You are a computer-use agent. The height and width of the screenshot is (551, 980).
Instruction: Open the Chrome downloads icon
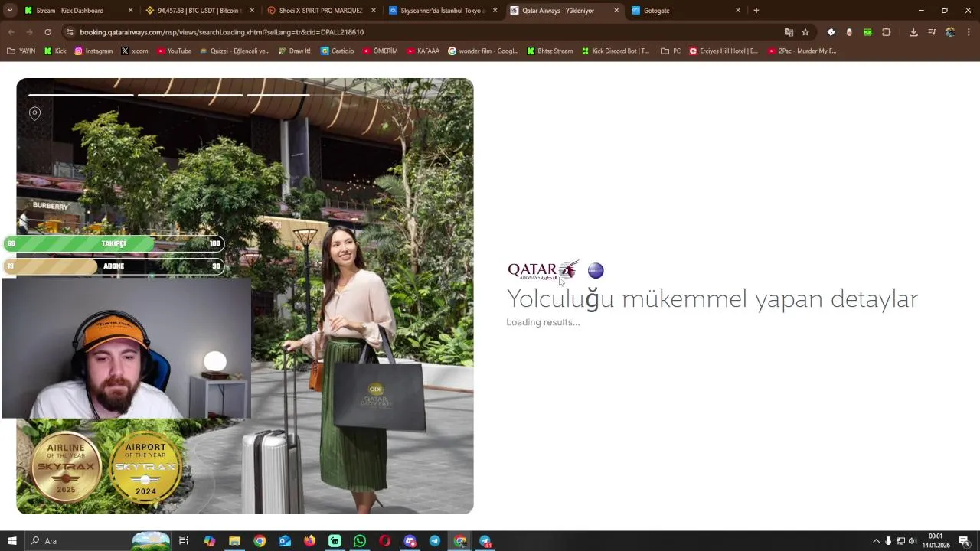(913, 32)
